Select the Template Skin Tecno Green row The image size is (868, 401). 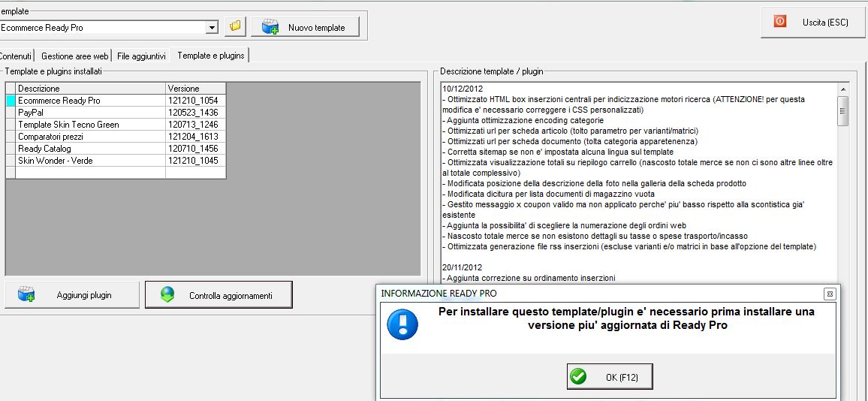tap(116, 125)
